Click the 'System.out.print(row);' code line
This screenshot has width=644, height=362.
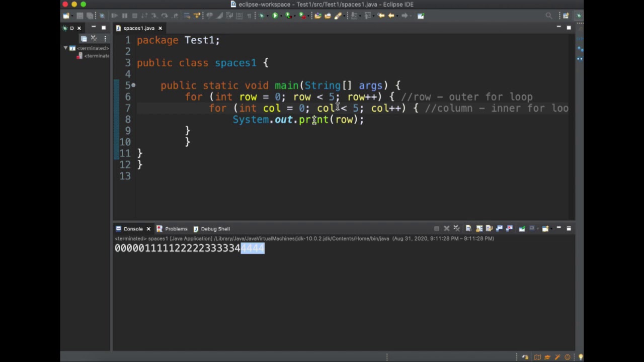(x=298, y=120)
